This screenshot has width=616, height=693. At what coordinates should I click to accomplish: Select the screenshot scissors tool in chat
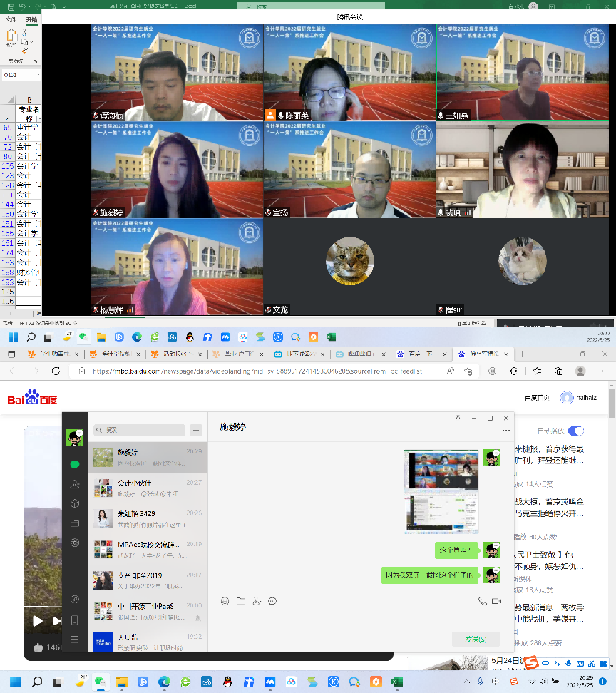point(257,601)
